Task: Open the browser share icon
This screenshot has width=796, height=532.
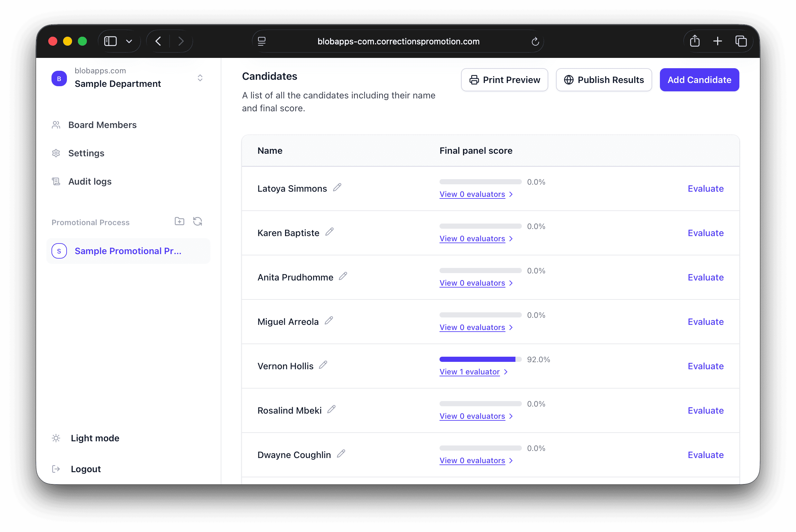Action: (695, 41)
